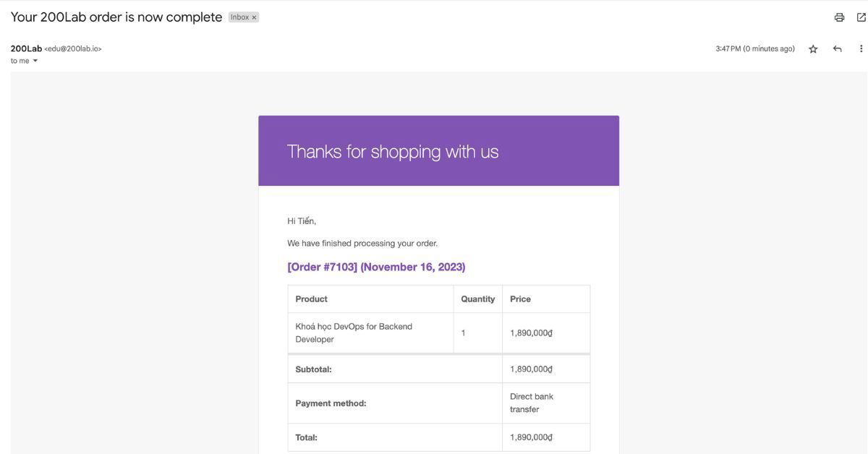Click the Inbox label chip
The height and width of the screenshot is (454, 868).
[239, 17]
